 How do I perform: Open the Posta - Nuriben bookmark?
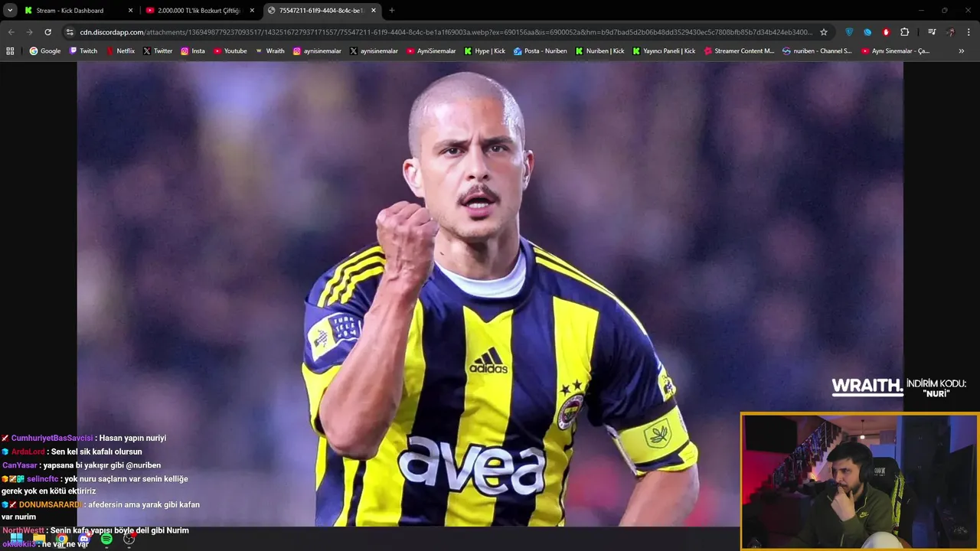pos(541,51)
